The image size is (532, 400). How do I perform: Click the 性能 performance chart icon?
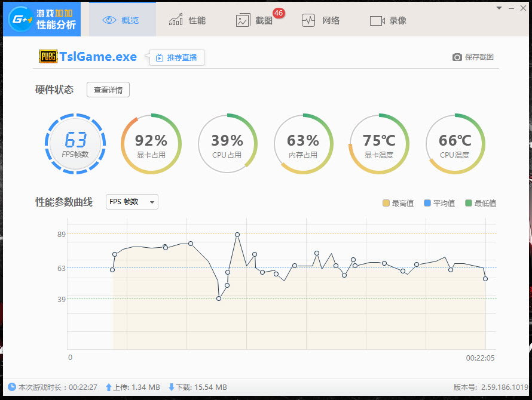[176, 19]
